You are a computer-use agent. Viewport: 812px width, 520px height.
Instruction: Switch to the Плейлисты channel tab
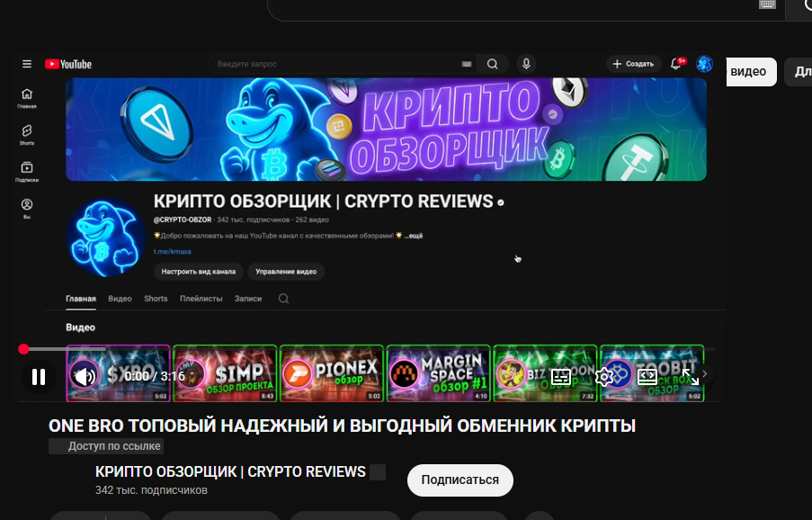click(x=201, y=299)
